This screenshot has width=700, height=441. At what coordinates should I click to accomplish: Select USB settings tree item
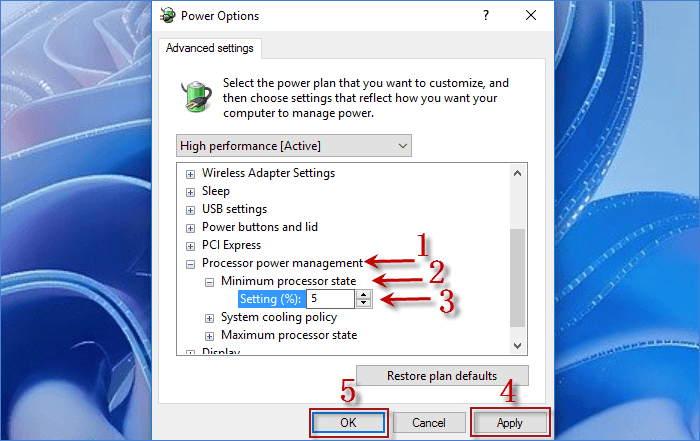click(x=234, y=209)
